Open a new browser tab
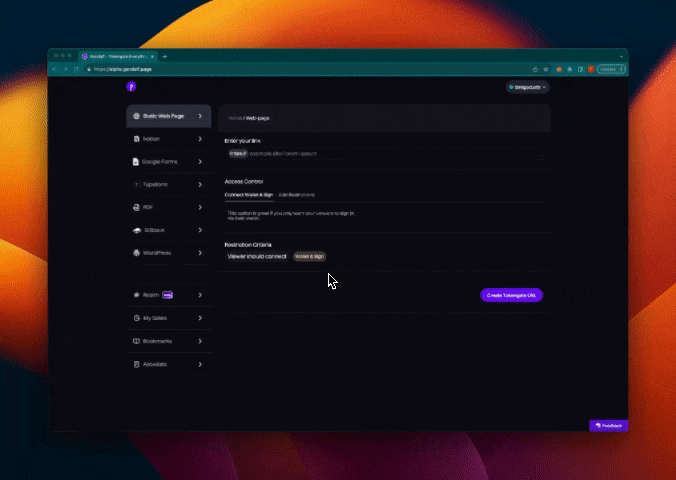 165,56
